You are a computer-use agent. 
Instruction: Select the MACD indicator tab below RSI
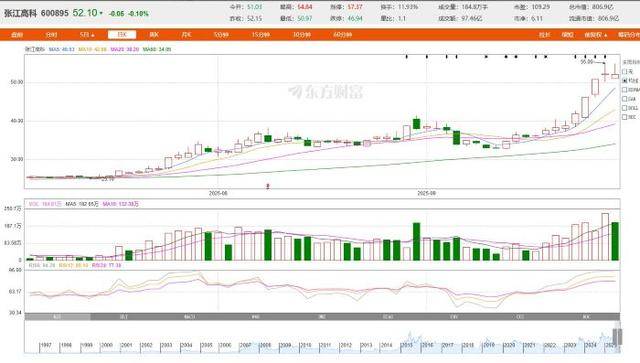pos(189,317)
